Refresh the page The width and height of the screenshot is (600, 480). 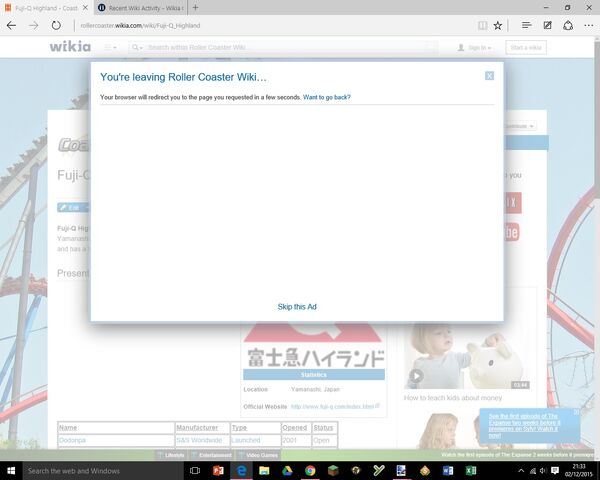(x=56, y=26)
